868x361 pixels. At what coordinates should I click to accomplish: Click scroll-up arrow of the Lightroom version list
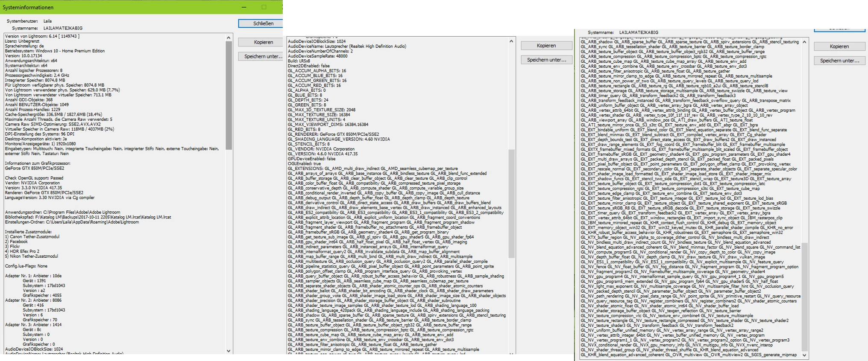229,38
